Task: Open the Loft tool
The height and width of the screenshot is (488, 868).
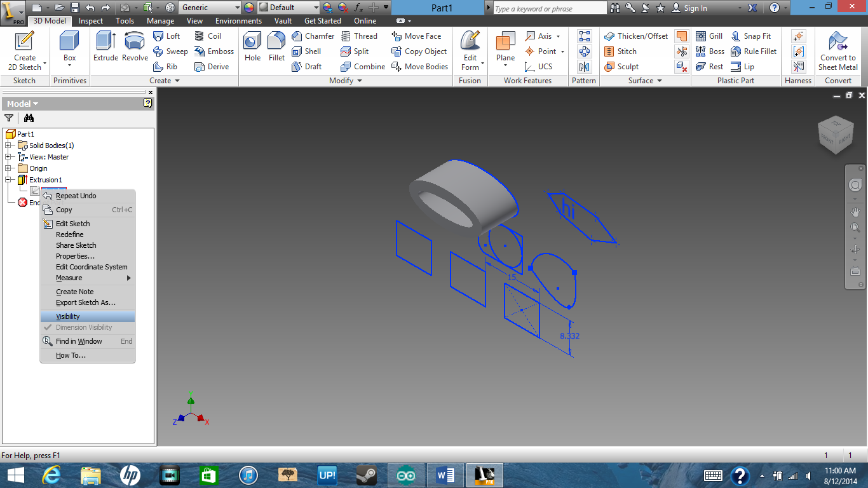Action: click(x=167, y=36)
